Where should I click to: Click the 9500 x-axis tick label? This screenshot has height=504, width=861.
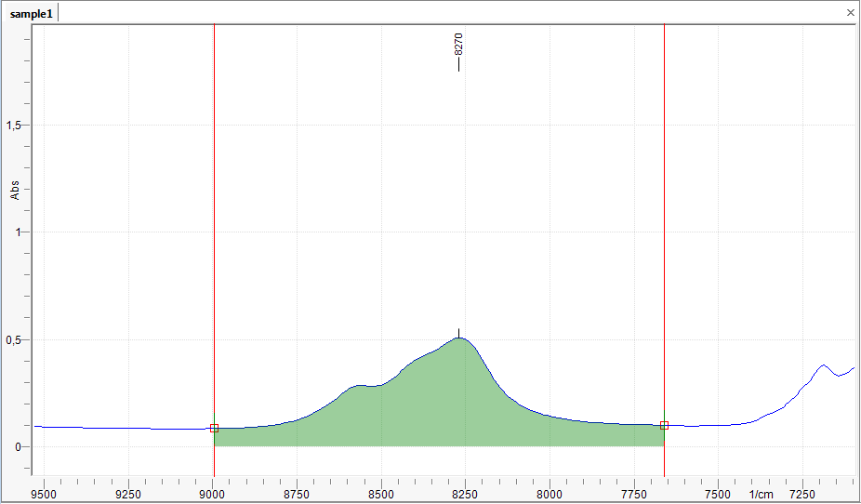click(x=44, y=494)
